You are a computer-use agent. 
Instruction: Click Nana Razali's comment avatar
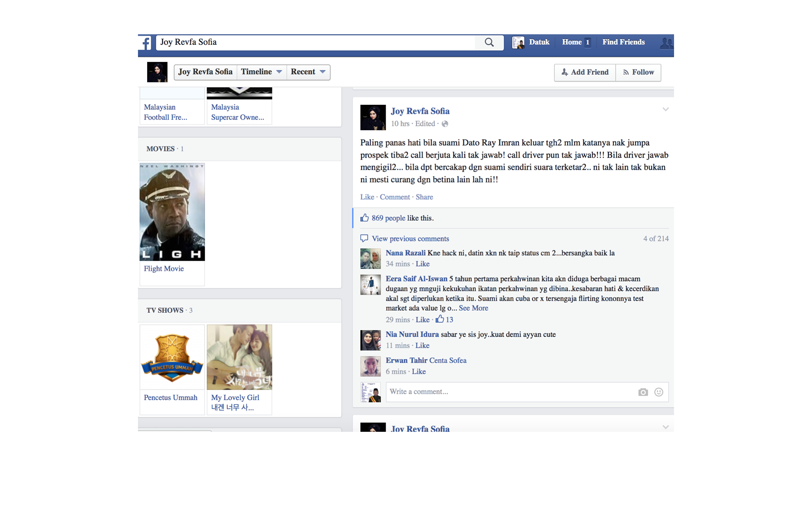click(x=370, y=259)
